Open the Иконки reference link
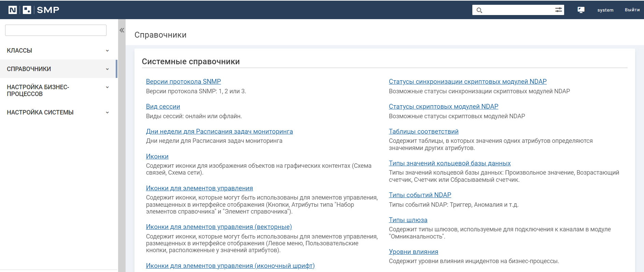Image resolution: width=644 pixels, height=272 pixels. [x=157, y=157]
